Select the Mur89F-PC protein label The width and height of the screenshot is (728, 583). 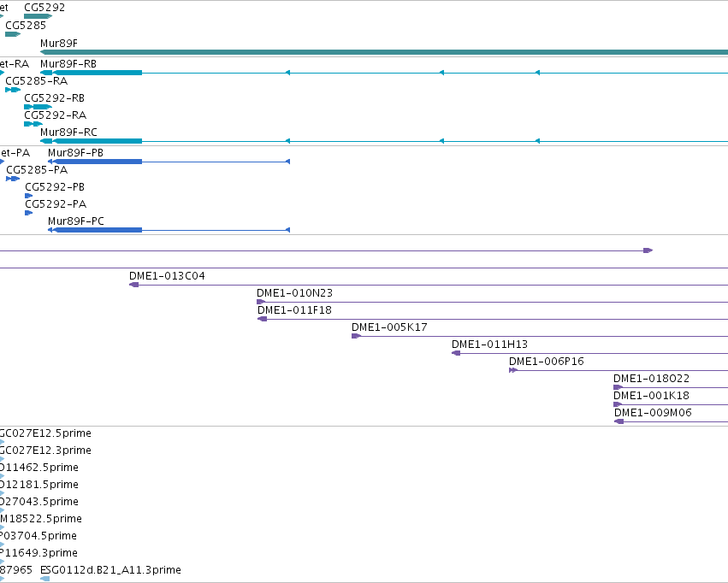pos(76,221)
